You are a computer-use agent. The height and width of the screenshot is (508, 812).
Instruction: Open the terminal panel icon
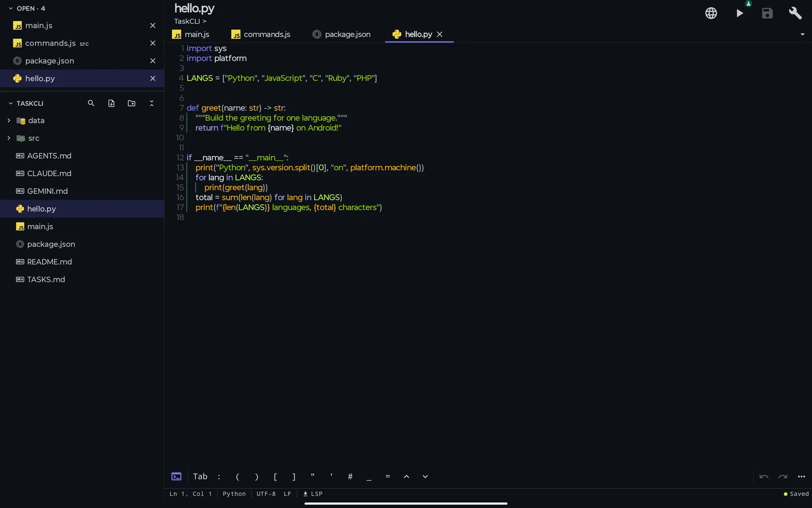coord(176,476)
